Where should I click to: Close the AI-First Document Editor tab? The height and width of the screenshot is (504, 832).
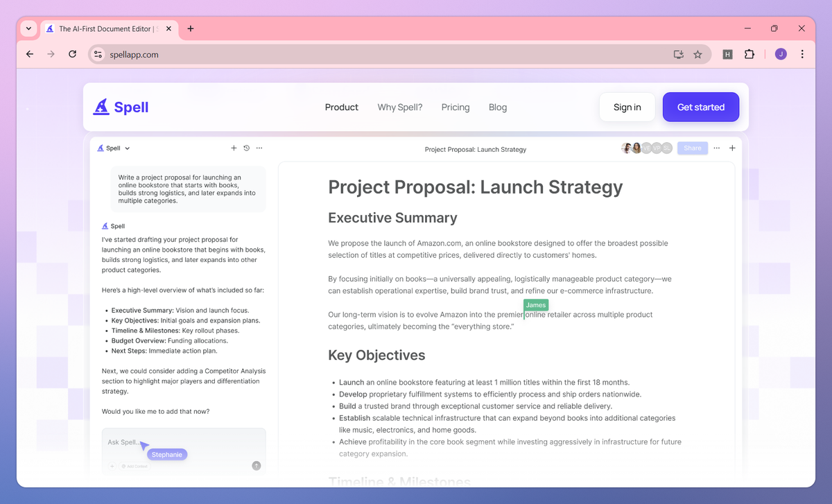click(x=169, y=29)
